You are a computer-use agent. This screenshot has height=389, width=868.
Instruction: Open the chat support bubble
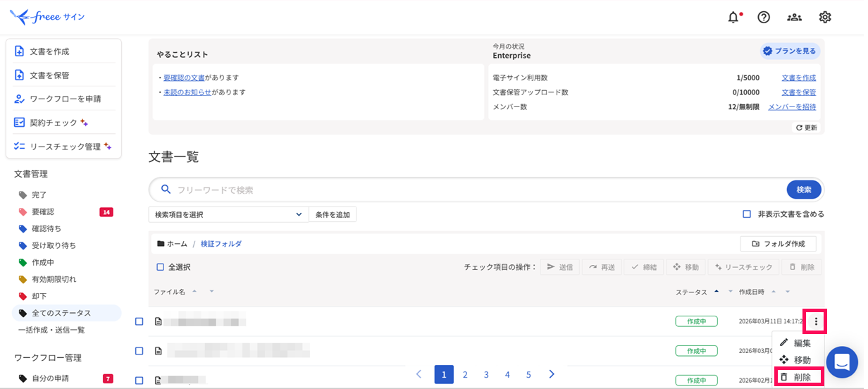coord(842,362)
